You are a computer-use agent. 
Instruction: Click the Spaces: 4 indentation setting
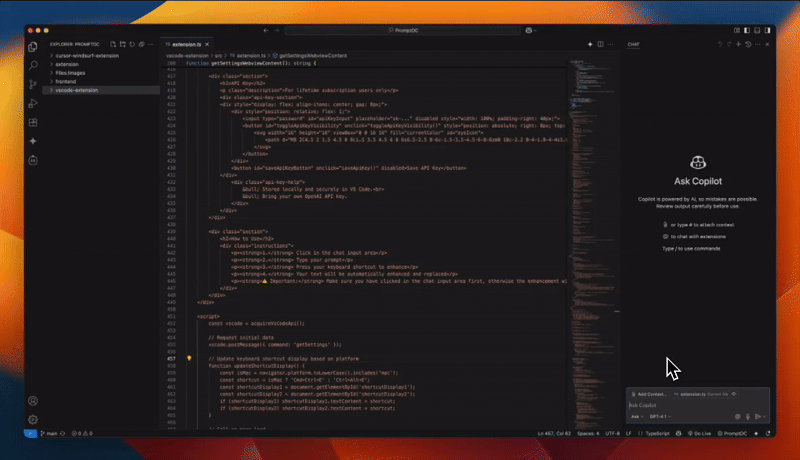(x=588, y=433)
